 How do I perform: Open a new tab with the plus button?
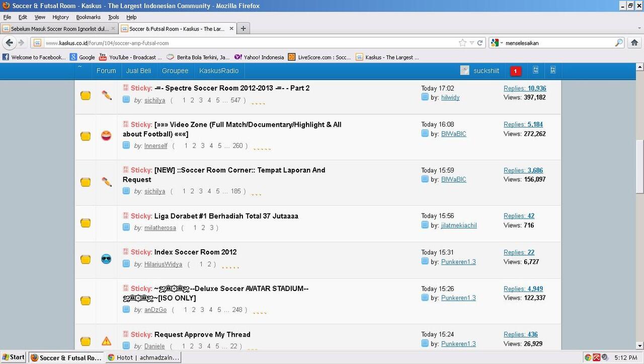243,29
